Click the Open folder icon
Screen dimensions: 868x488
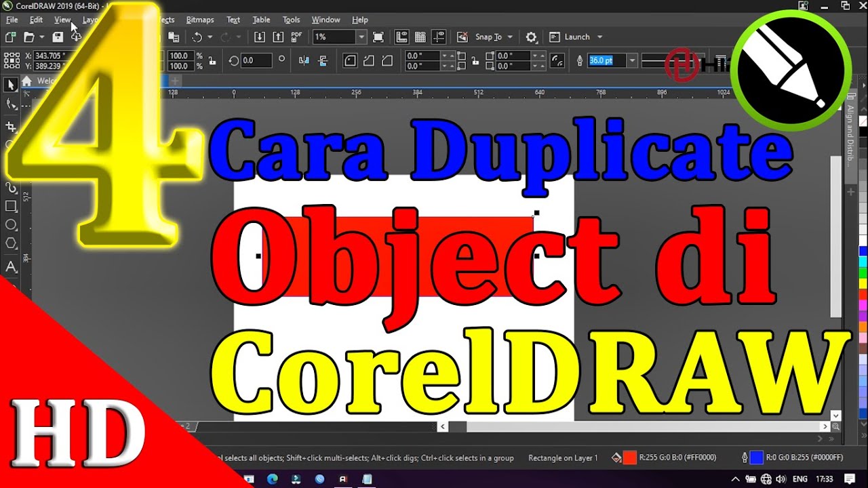click(29, 37)
